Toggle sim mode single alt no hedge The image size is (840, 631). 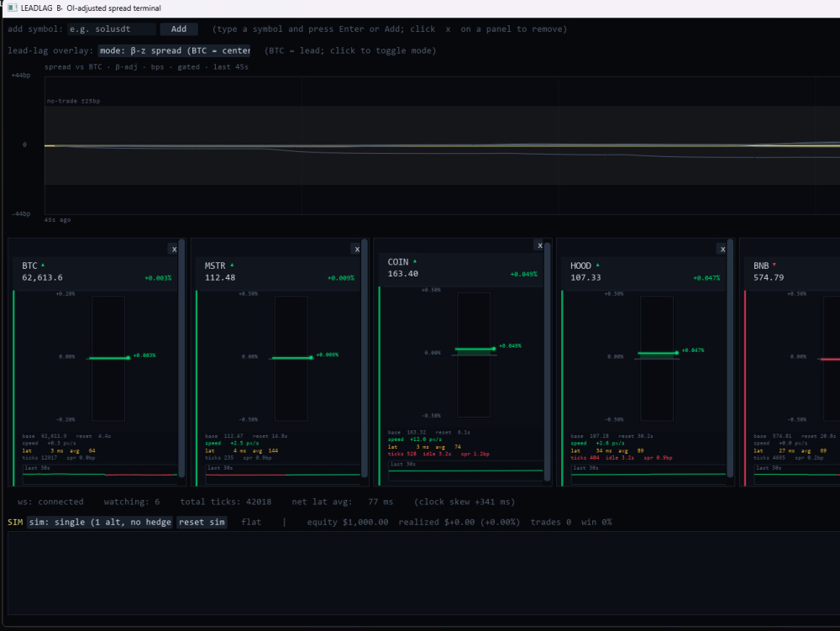tap(99, 522)
